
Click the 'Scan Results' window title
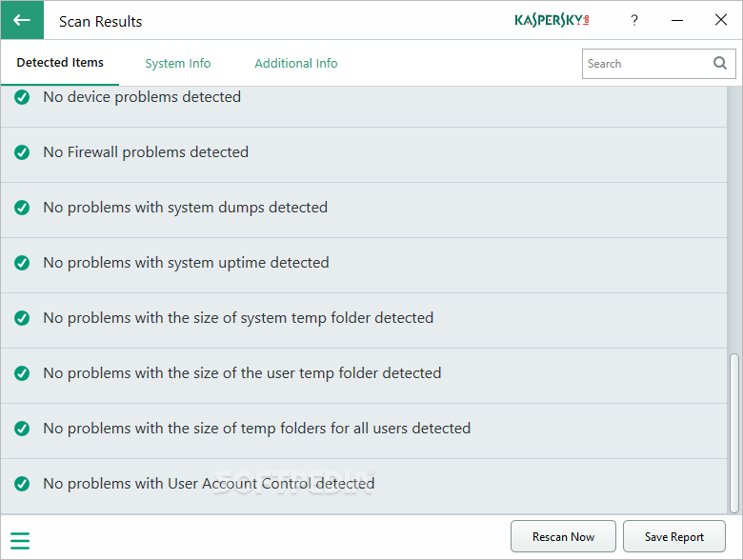(x=100, y=21)
